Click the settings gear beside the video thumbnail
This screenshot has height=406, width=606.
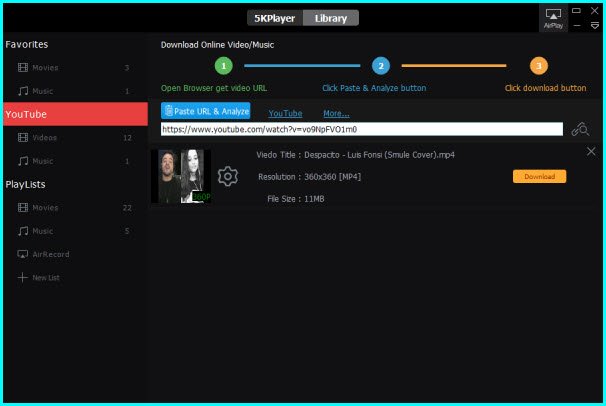tap(228, 176)
